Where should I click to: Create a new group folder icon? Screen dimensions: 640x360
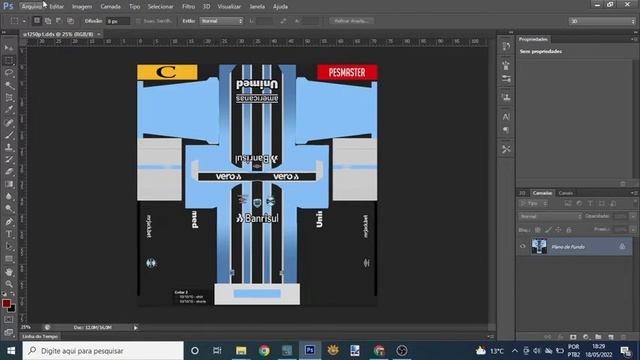[x=598, y=337]
